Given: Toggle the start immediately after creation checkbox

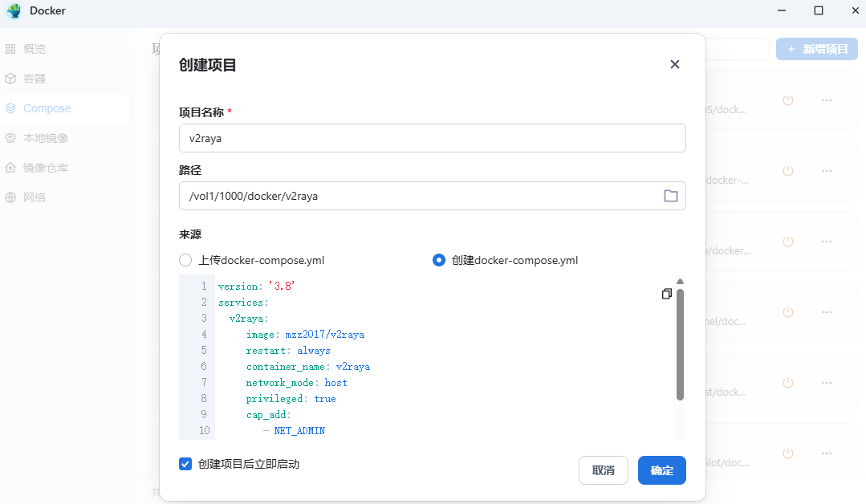Looking at the screenshot, I should pyautogui.click(x=185, y=464).
